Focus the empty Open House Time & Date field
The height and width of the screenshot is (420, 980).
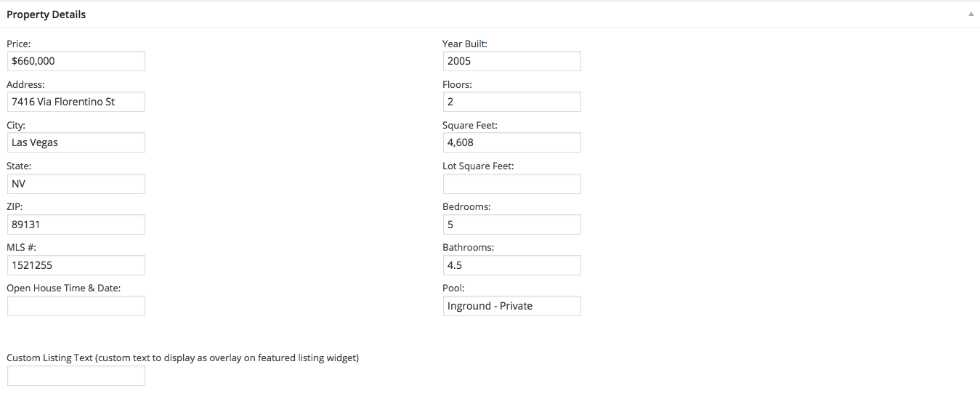[76, 306]
